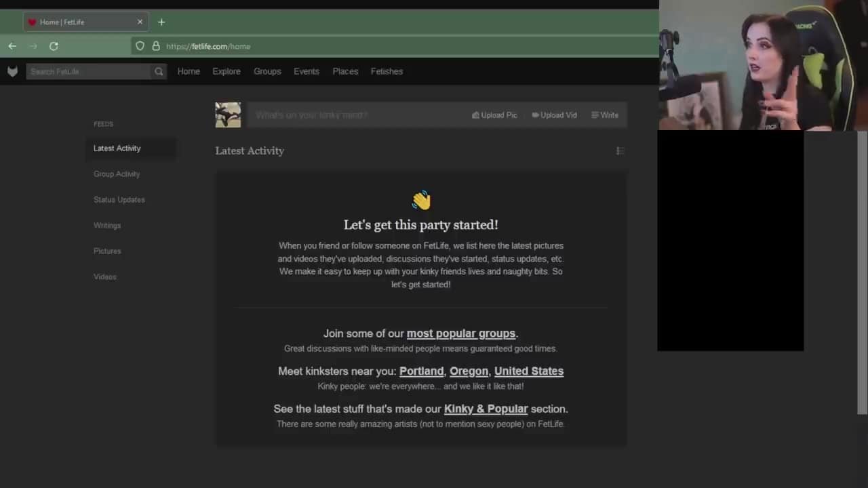868x488 pixels.
Task: Click the user avatar thumbnail
Action: pos(228,115)
